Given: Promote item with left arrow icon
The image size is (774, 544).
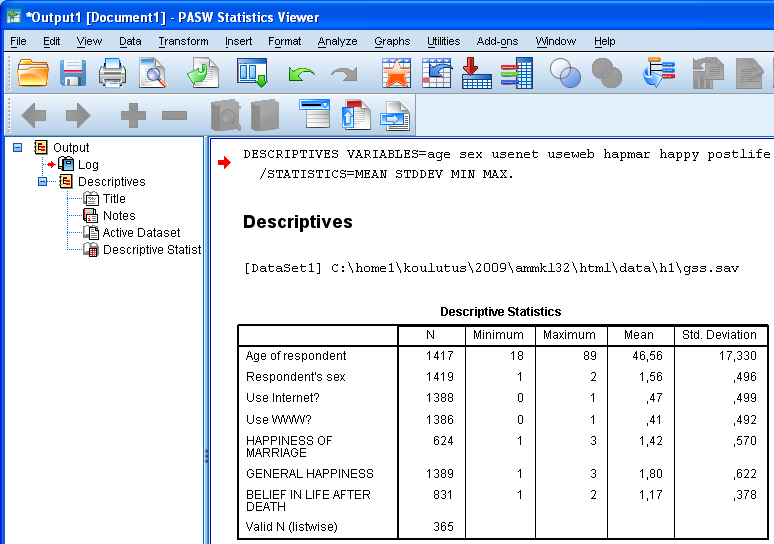Looking at the screenshot, I should pos(34,116).
